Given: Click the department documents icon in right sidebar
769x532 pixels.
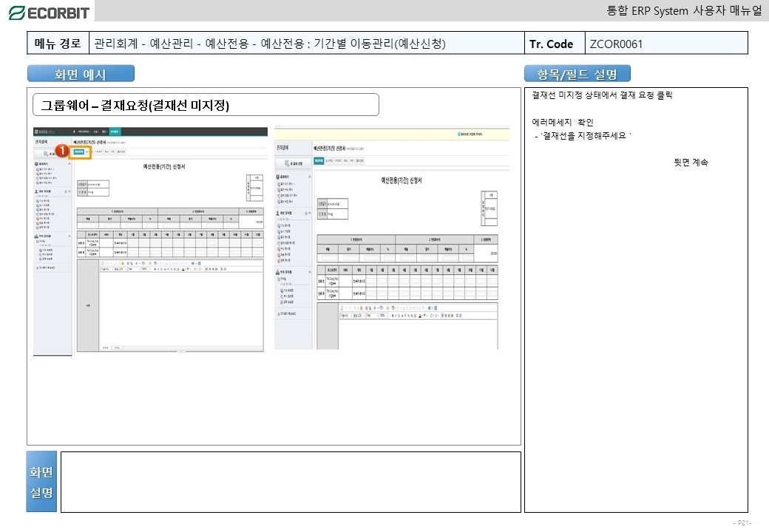Looking at the screenshot, I should 279,271.
